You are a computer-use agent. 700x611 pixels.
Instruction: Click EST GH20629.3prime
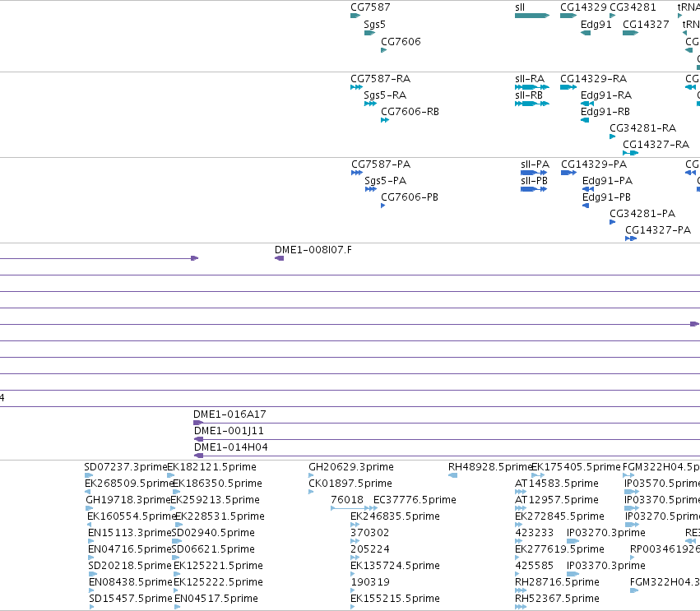(351, 467)
